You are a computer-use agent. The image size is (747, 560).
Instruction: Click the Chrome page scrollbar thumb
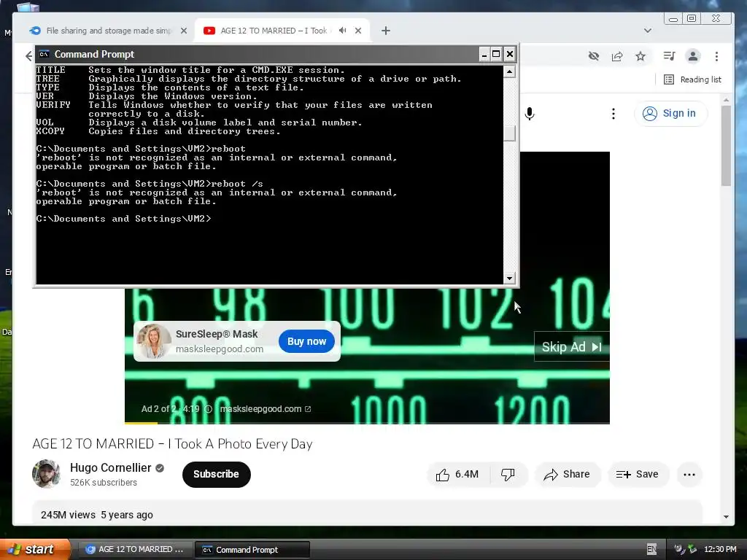[x=726, y=145]
